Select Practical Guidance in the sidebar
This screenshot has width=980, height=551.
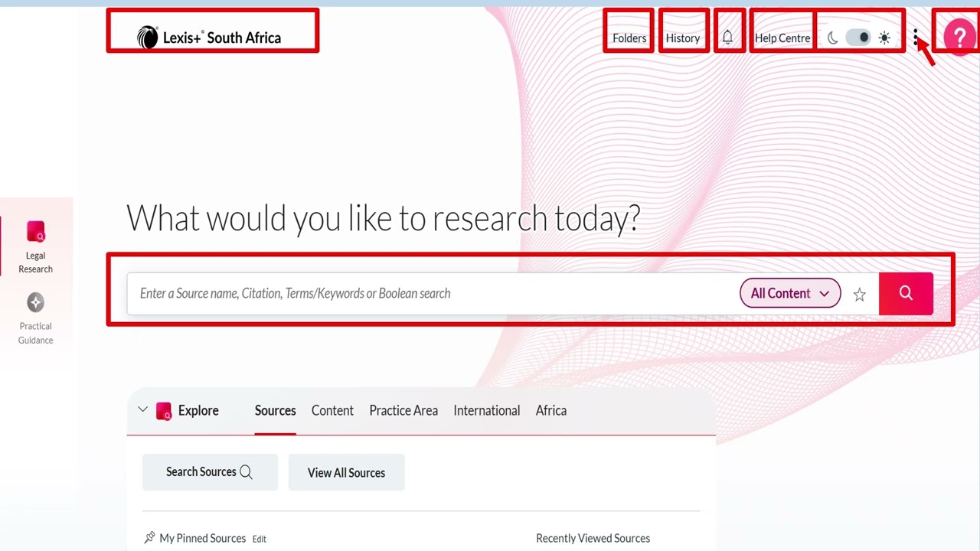(36, 319)
